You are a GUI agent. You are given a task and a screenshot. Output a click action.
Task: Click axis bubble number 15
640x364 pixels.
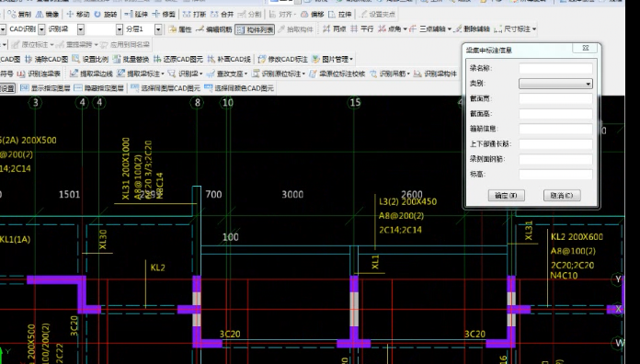click(355, 102)
